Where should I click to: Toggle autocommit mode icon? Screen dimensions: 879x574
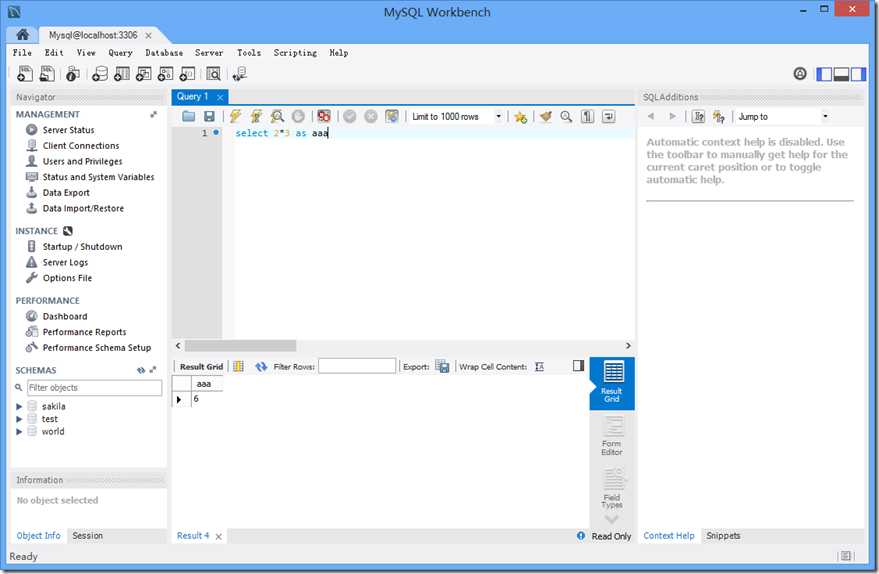[x=392, y=116]
